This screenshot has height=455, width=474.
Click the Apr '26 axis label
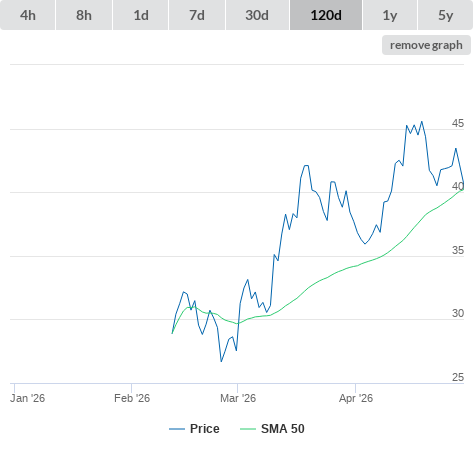click(x=356, y=398)
